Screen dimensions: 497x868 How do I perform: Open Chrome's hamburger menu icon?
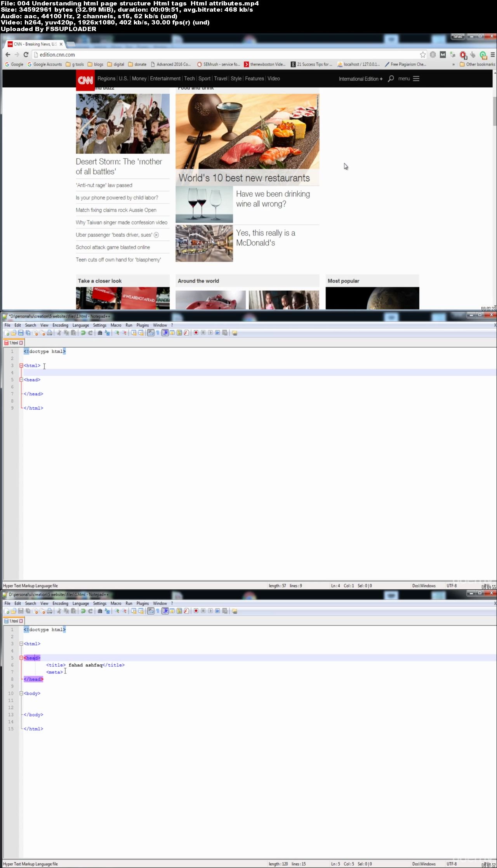coord(493,55)
